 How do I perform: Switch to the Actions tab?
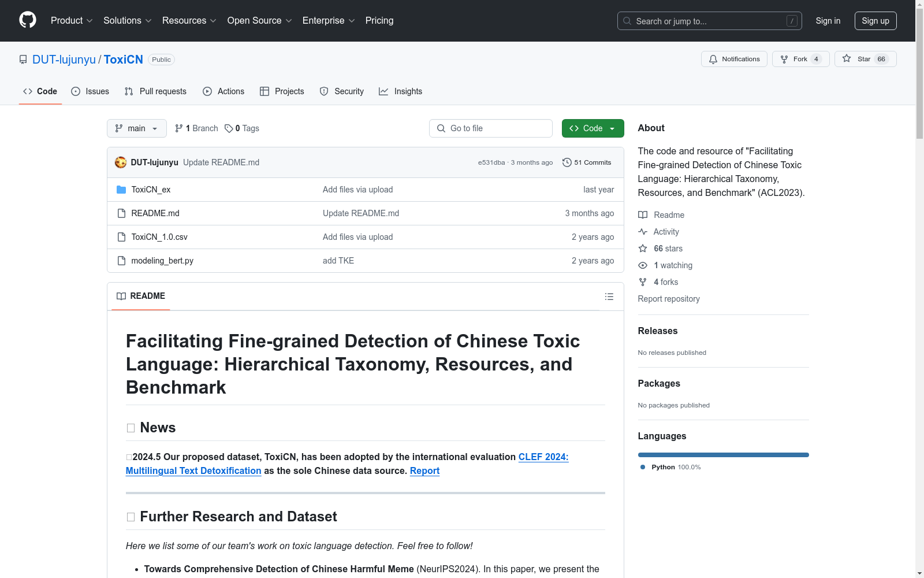[x=223, y=91]
